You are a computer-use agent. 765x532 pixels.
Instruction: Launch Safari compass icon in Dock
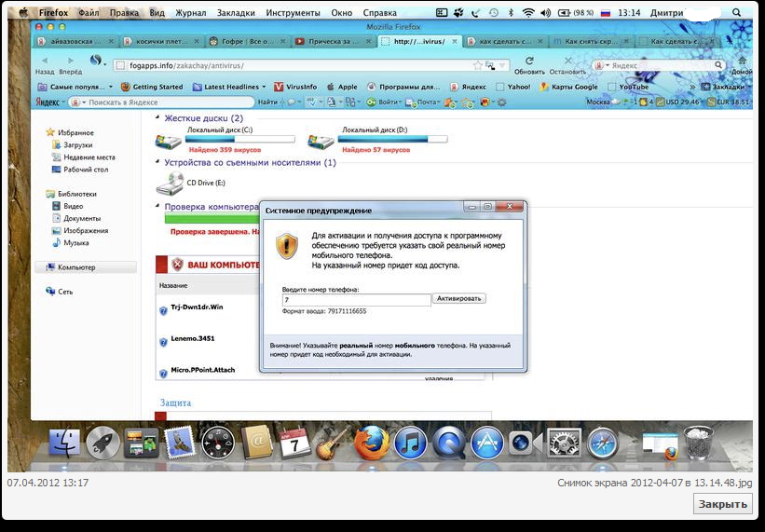(x=603, y=443)
